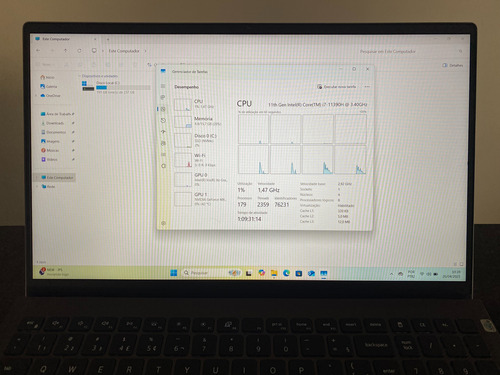Select GPU 0 performance item
The image size is (500, 375).
[200, 180]
